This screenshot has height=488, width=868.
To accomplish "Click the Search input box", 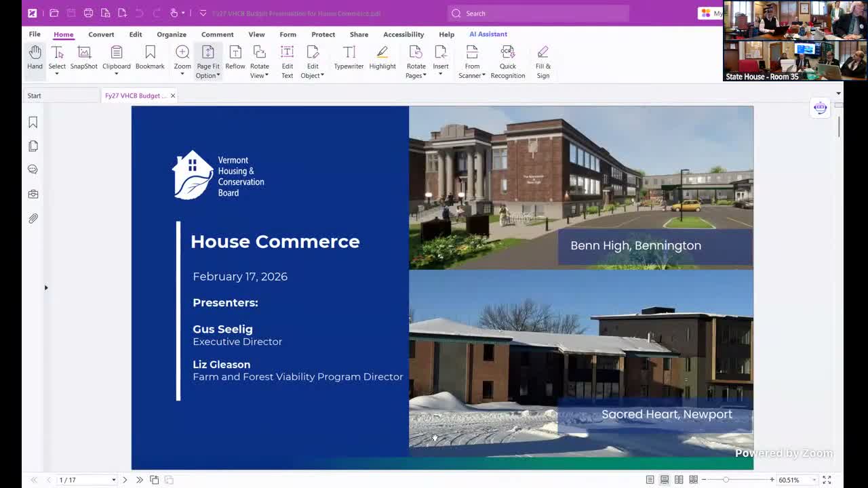I will tap(542, 13).
